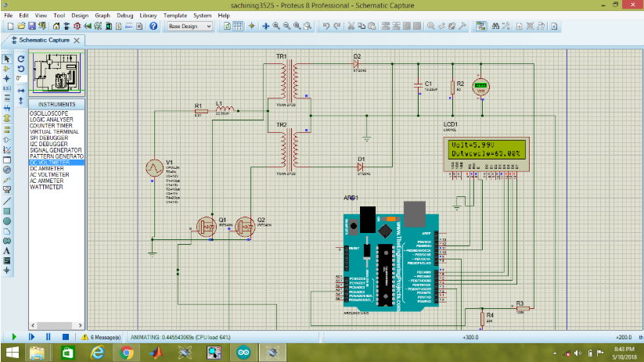The image size is (644, 362).
Task: Save the project with the floppy disk icon
Action: point(31,27)
